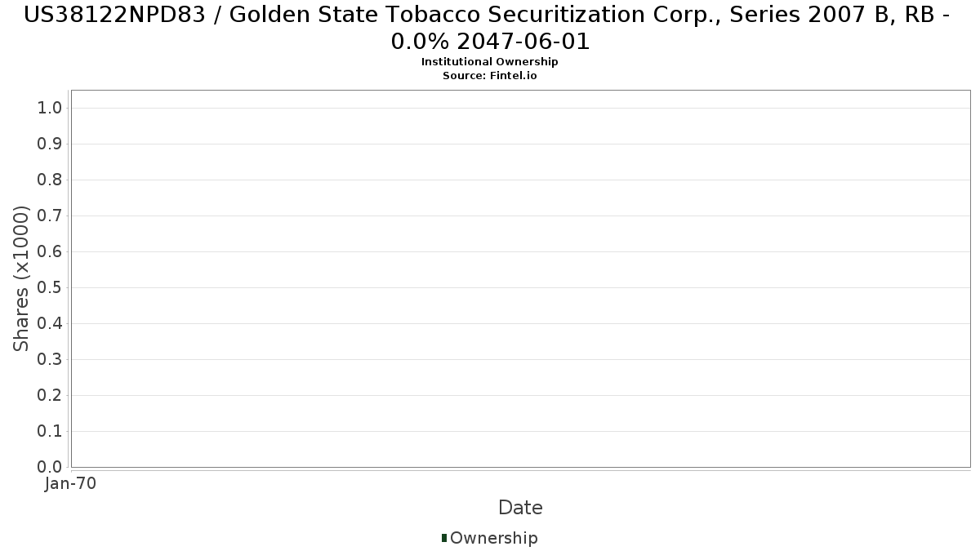Select the 0.8 y-axis tick label
Viewport: 980px width, 551px height.
51,180
